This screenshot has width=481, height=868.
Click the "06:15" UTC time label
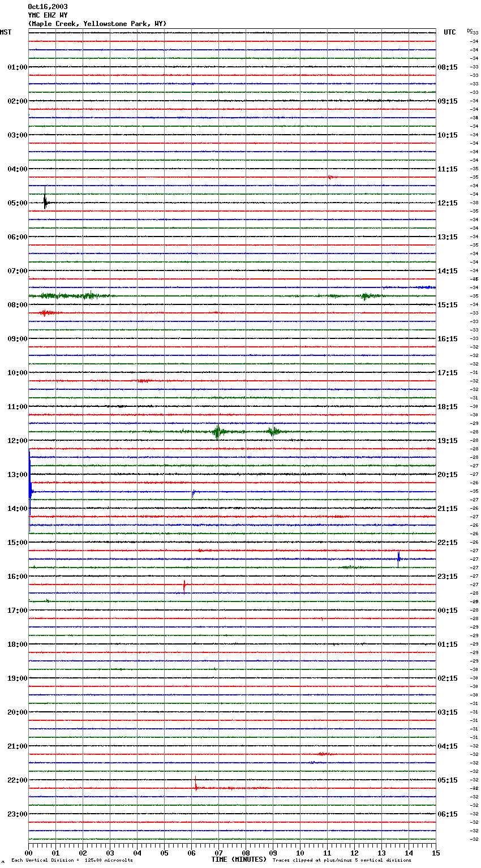(448, 814)
